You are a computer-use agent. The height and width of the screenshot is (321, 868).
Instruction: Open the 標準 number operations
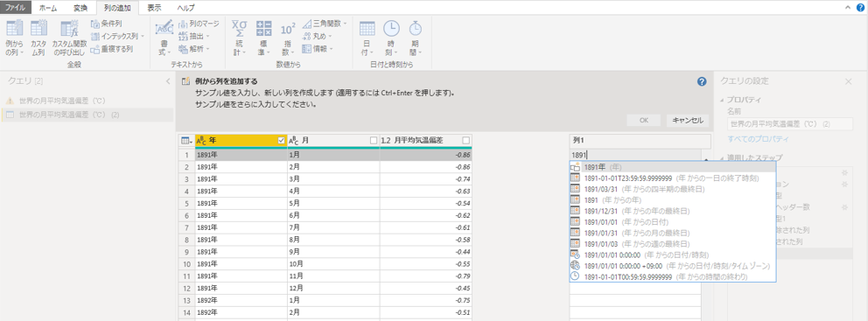[263, 37]
